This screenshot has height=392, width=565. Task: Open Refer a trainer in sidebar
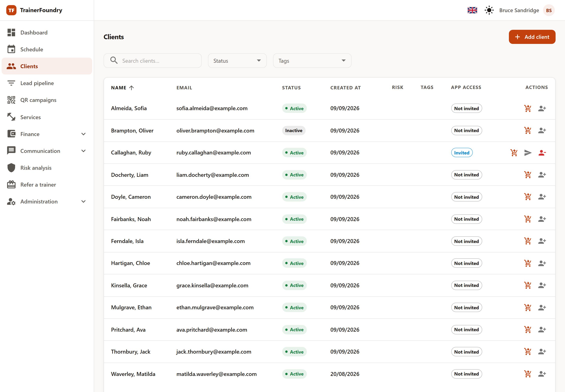[47, 185]
